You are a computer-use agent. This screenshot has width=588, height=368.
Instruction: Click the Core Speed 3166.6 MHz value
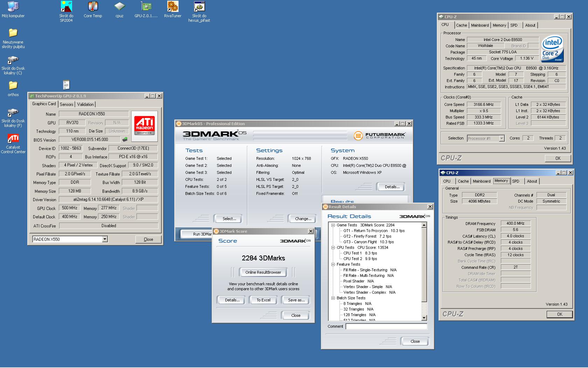[x=483, y=104]
